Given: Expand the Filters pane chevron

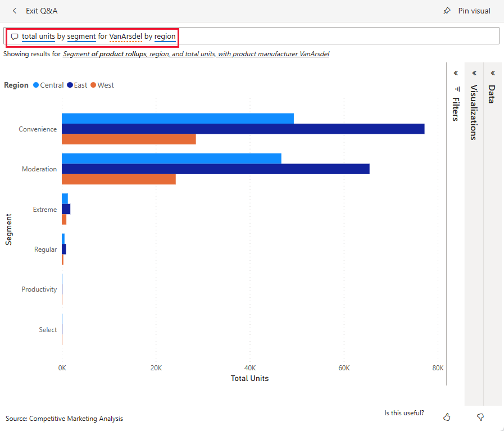Looking at the screenshot, I should click(456, 73).
